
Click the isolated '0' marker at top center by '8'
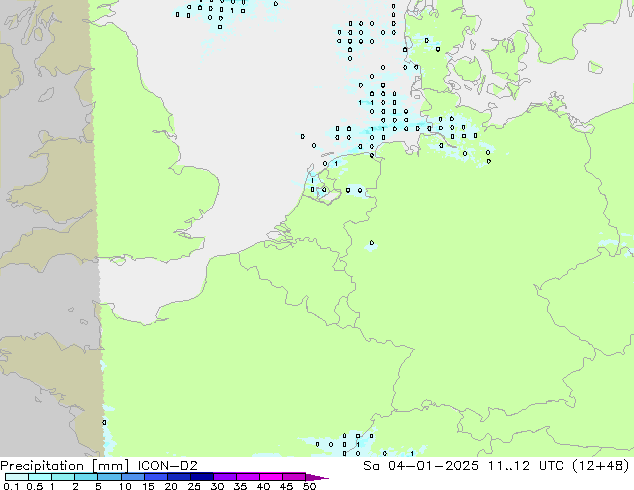(x=275, y=3)
